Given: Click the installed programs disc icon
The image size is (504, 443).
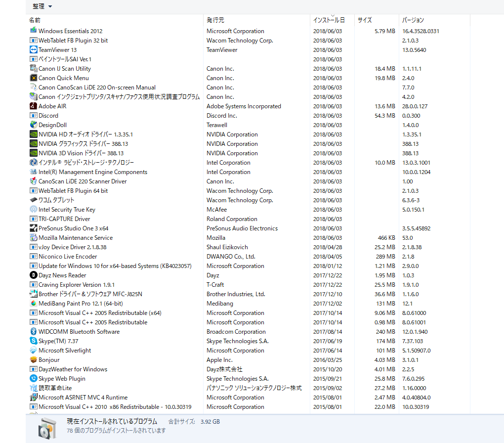Looking at the screenshot, I should (x=47, y=428).
